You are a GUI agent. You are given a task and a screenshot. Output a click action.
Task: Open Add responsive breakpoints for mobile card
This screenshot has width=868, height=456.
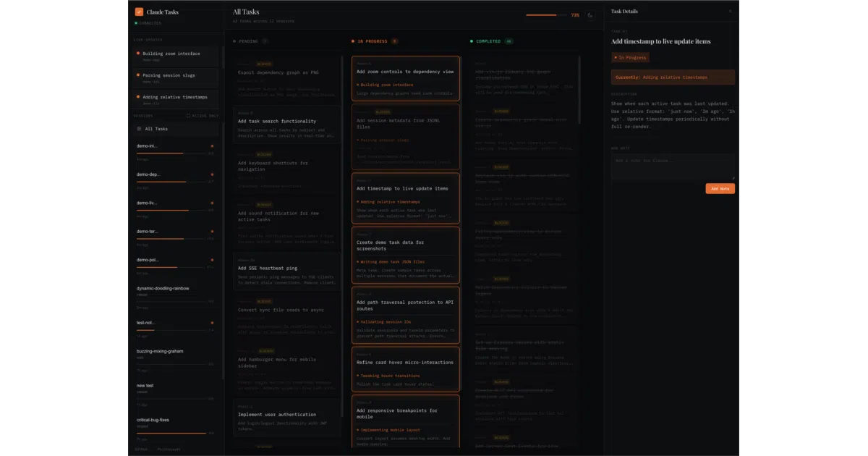(x=405, y=421)
